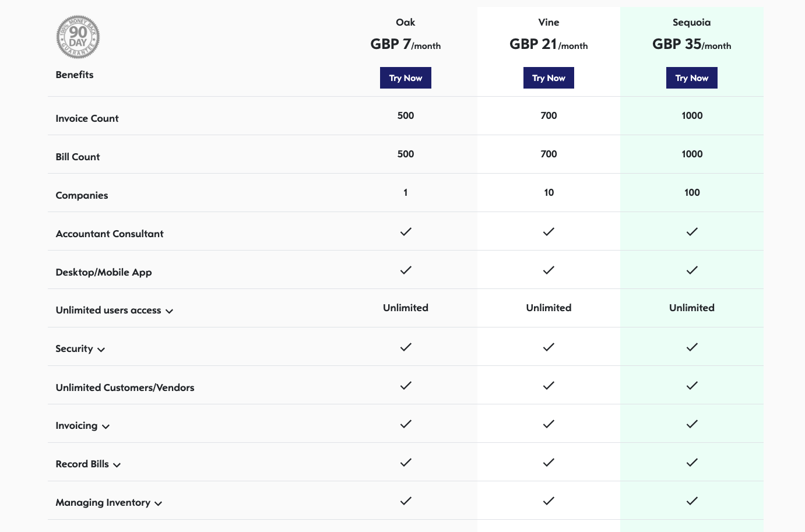Click Vine checkmark in Record Bills row
Screen dimensions: 805x532
point(549,462)
